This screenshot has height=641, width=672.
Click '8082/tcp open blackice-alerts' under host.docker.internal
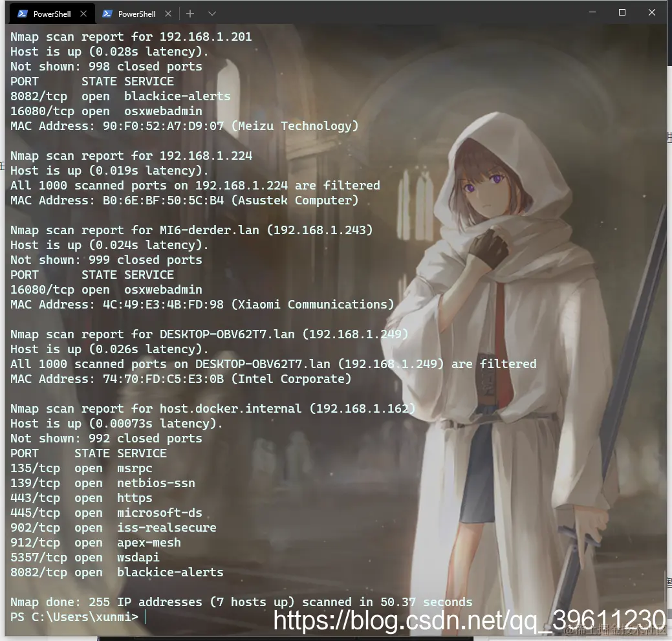[117, 572]
